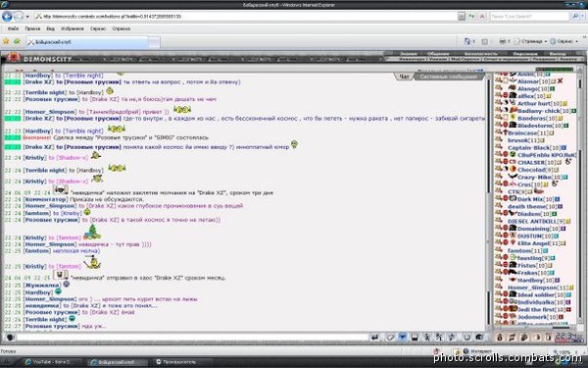Viewport: 588px width, 368px height.
Task: Click the IE Forward arrow button
Action: pos(19,16)
